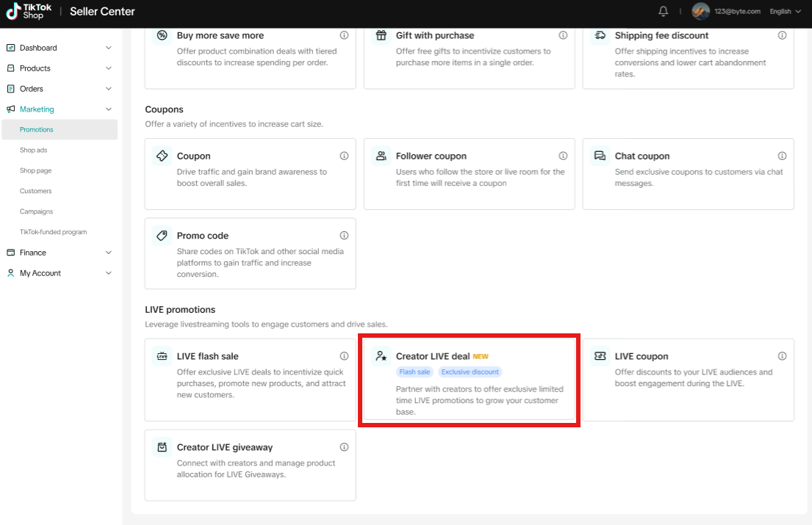This screenshot has height=525, width=812.
Task: Click the TikTok Shop logo
Action: [x=29, y=11]
